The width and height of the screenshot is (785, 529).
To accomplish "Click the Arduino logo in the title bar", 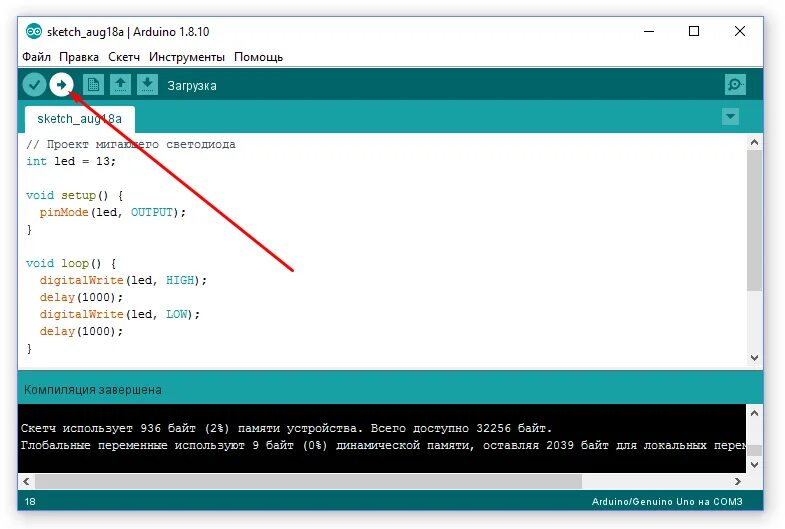I will [x=34, y=32].
